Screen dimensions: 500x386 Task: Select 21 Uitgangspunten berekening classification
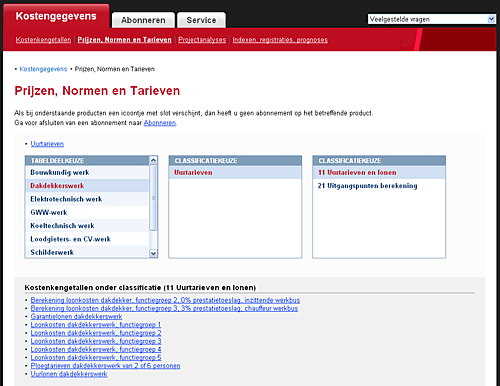point(379,186)
